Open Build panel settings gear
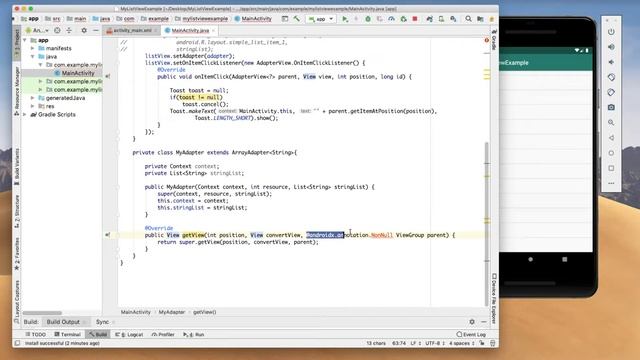This screenshot has width=640, height=360. click(472, 322)
